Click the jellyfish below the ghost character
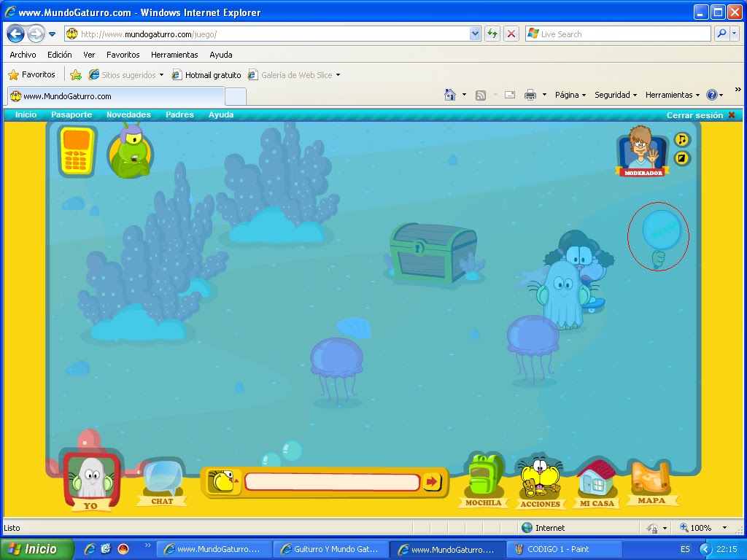747x560 pixels. (532, 349)
